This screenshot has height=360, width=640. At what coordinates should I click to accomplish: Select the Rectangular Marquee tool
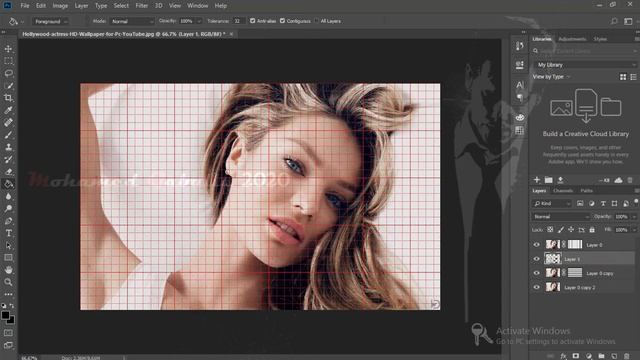pyautogui.click(x=8, y=61)
